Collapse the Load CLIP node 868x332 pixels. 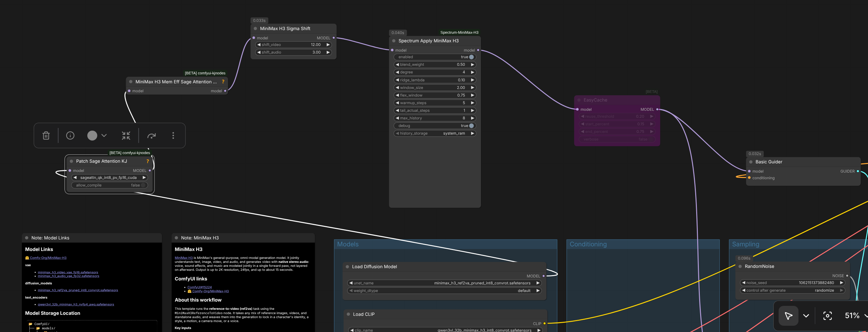[x=348, y=314]
